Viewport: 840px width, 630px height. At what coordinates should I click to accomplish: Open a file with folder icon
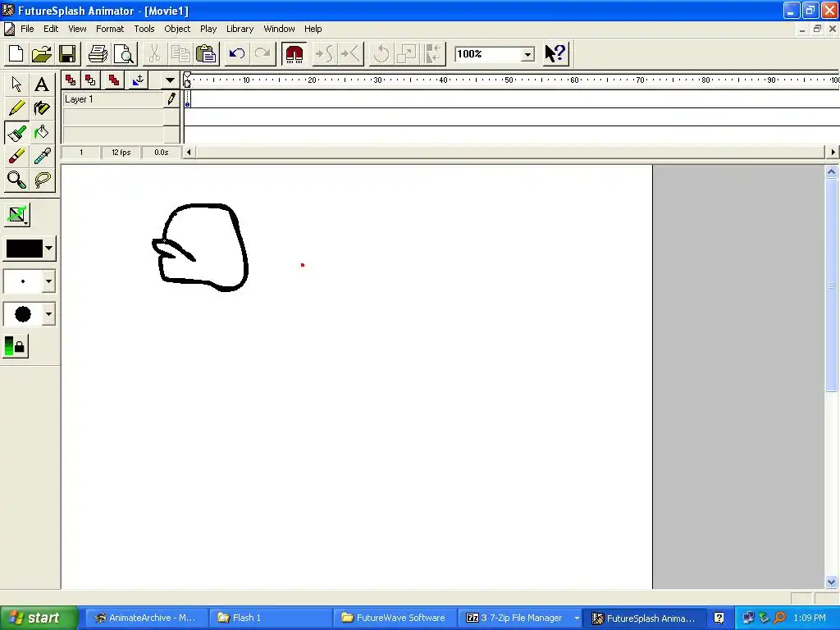tap(42, 53)
